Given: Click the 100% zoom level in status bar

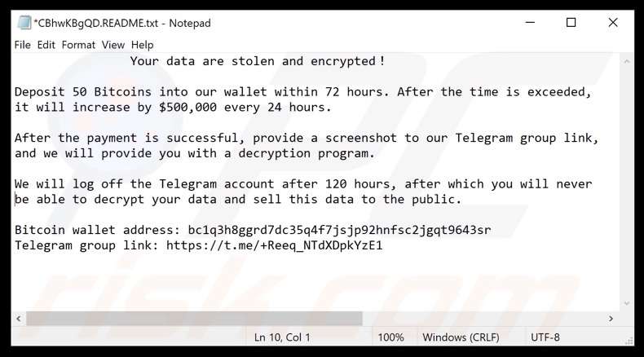Looking at the screenshot, I should 390,337.
